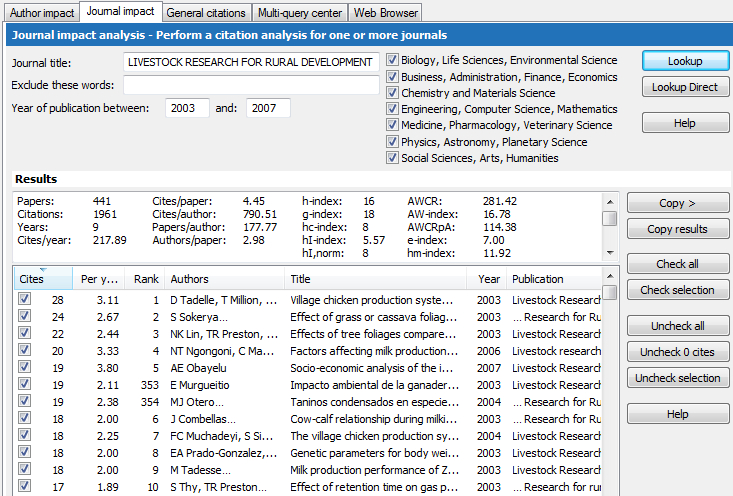Select 'Milk production performance of Z...' title

pyautogui.click(x=374, y=470)
